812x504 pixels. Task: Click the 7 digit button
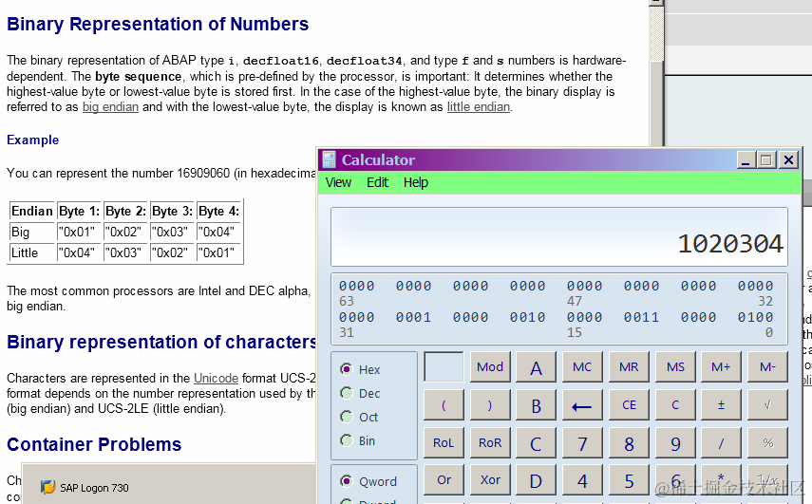click(x=582, y=443)
